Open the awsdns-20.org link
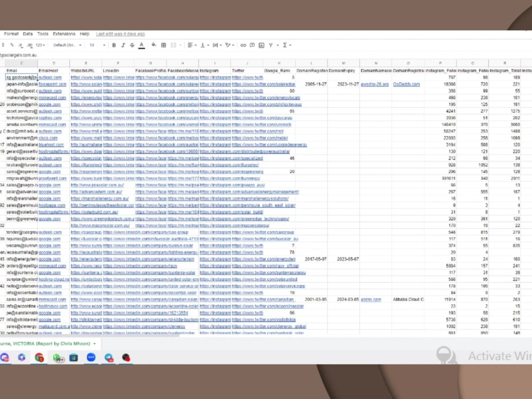Viewport: 532px width, 399px height. (x=375, y=84)
